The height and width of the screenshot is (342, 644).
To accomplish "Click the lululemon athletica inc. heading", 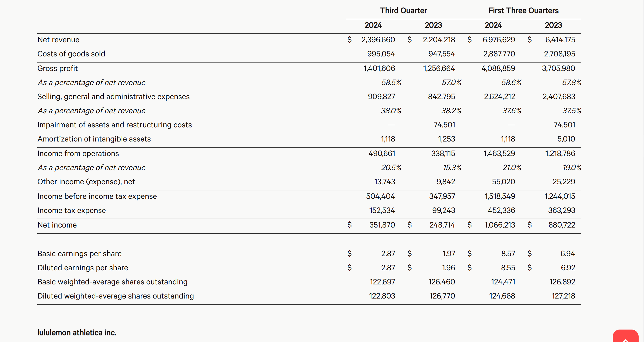I will pyautogui.click(x=77, y=333).
